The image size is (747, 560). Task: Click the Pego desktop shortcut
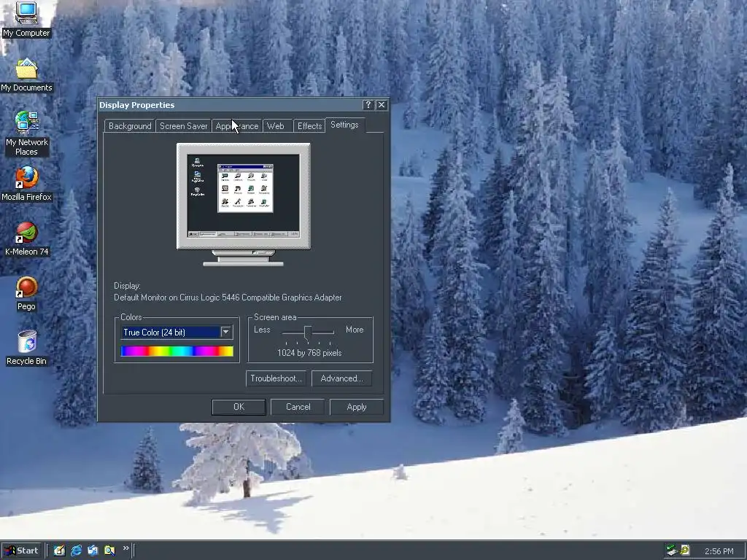tap(26, 294)
